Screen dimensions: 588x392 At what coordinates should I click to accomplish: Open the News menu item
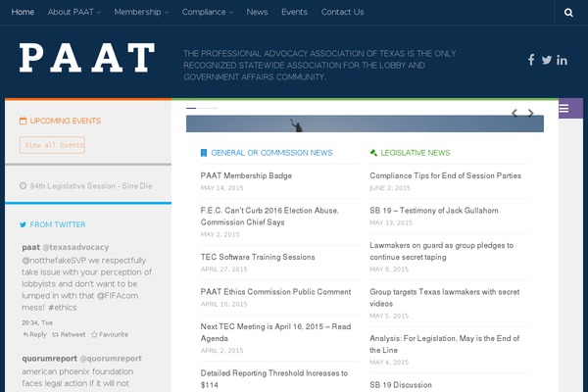pos(257,12)
